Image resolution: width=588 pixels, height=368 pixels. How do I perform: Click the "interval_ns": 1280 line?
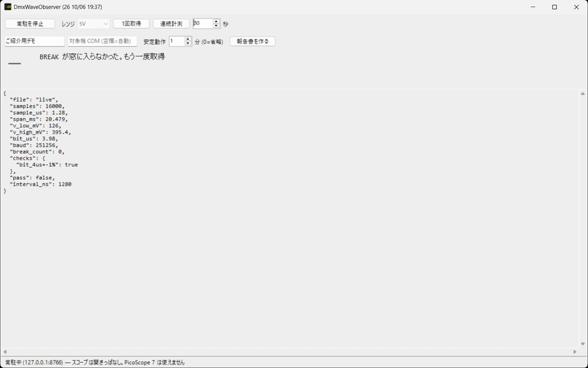coord(41,184)
